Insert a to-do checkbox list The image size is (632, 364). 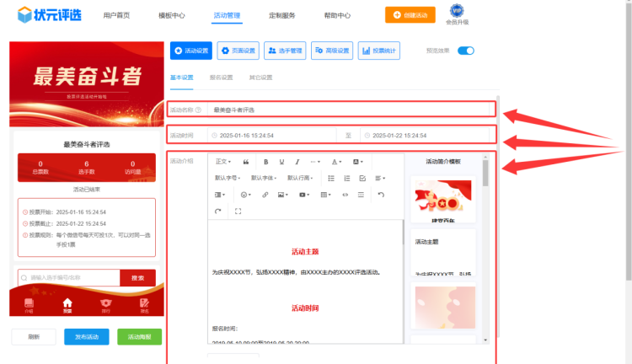[362, 178]
